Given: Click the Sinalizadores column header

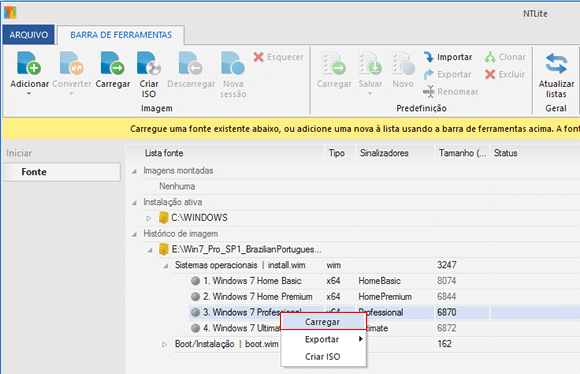Looking at the screenshot, I should [395, 153].
